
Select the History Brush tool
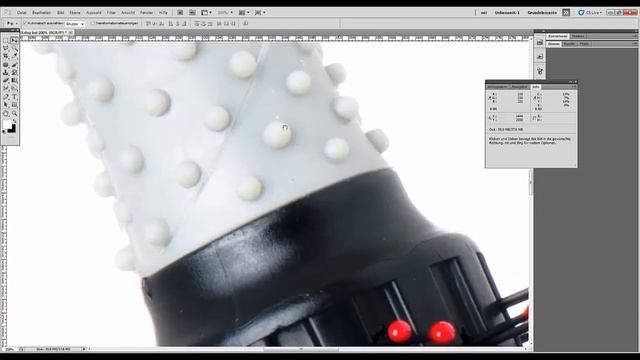pos(14,73)
